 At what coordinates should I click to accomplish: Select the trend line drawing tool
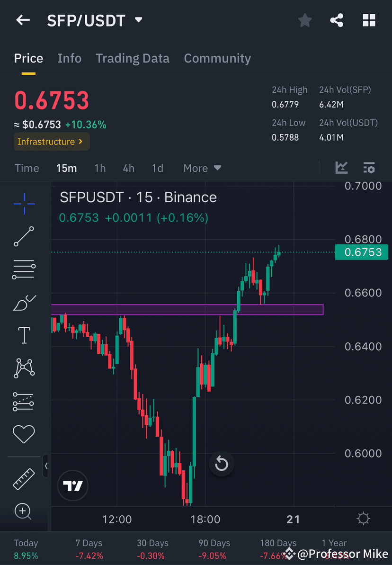click(24, 236)
